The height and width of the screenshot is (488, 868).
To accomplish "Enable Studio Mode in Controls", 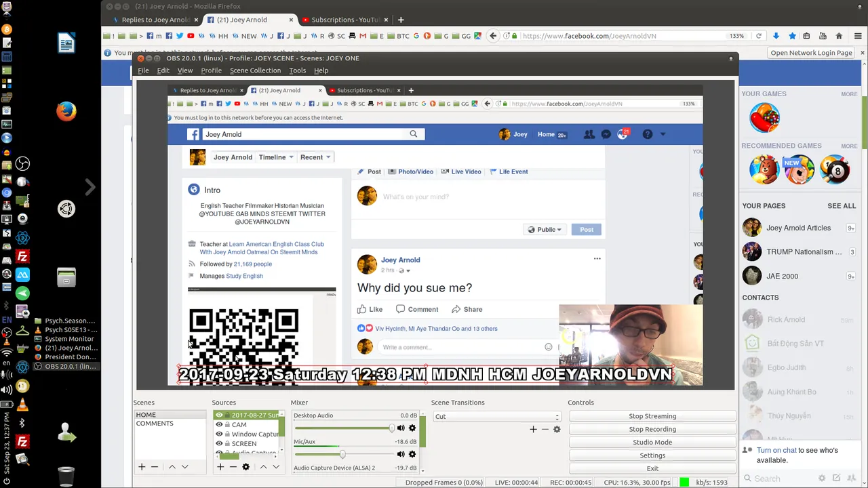I will coord(652,442).
